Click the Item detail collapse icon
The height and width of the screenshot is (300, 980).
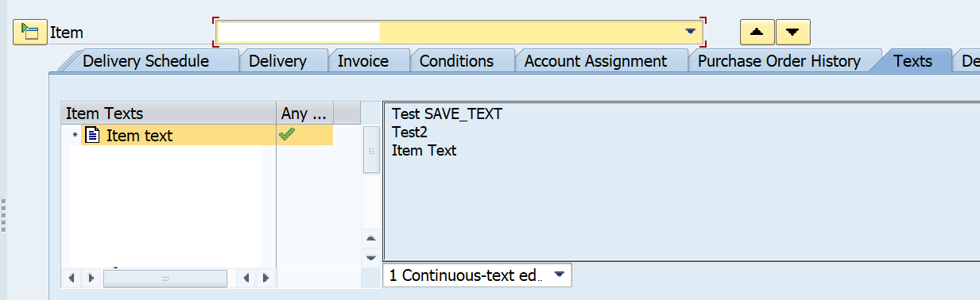point(29,33)
